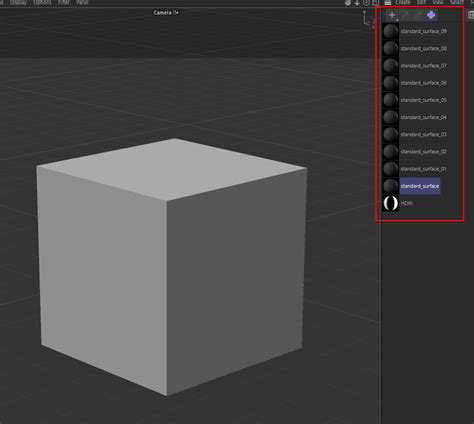Select the standard_surface_05 material
474x424 pixels.
click(x=424, y=100)
